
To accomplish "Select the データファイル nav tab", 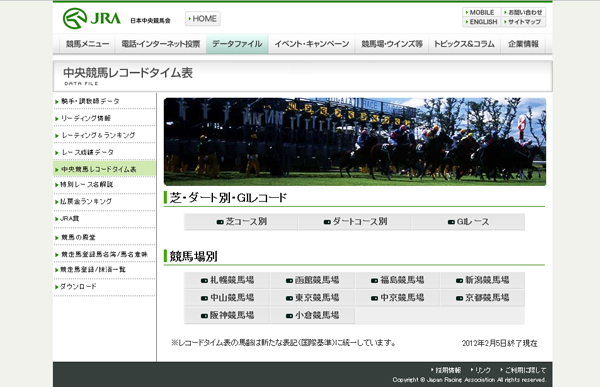I will coord(237,44).
